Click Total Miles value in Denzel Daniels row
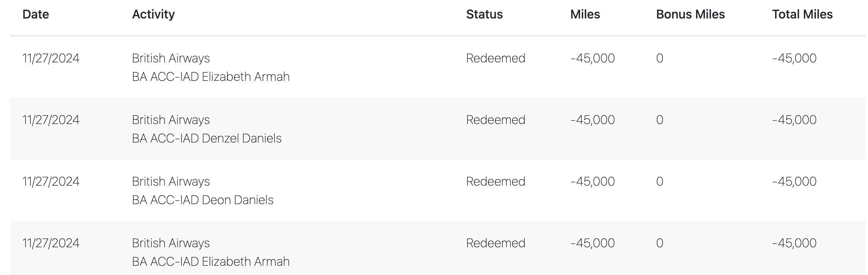868x275 pixels. pyautogui.click(x=794, y=120)
